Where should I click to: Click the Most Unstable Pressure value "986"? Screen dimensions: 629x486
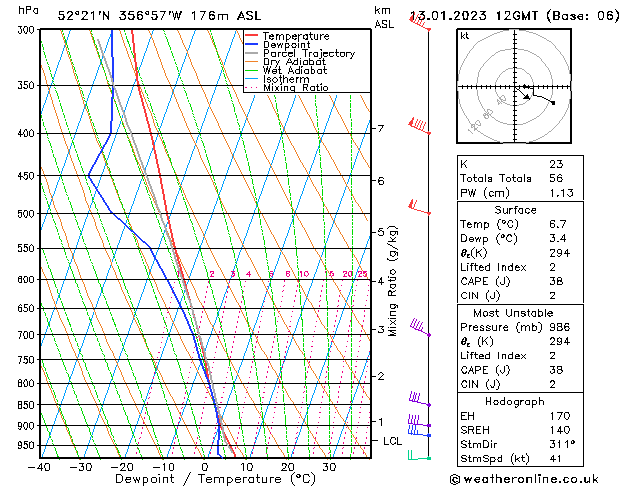click(x=560, y=327)
